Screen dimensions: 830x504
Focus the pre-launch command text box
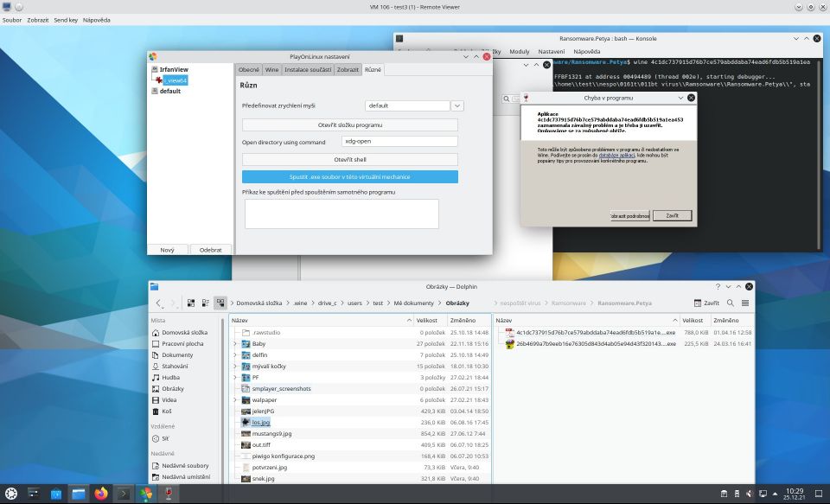[x=342, y=214]
